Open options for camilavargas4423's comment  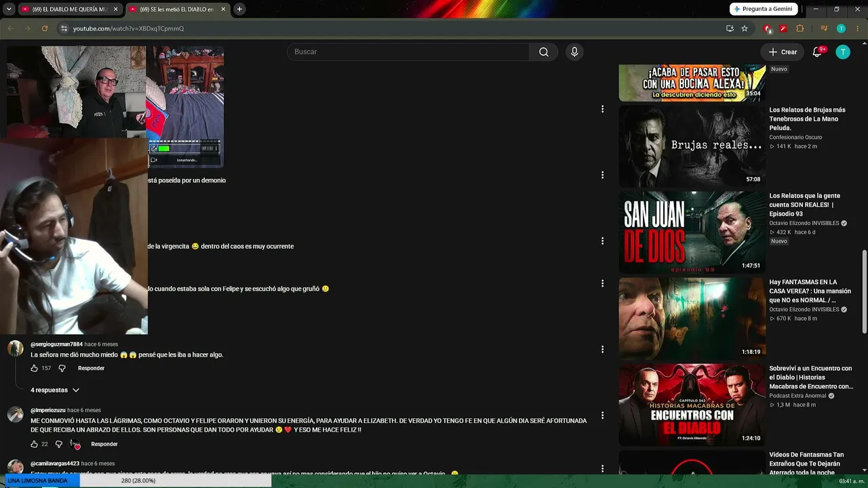(602, 468)
